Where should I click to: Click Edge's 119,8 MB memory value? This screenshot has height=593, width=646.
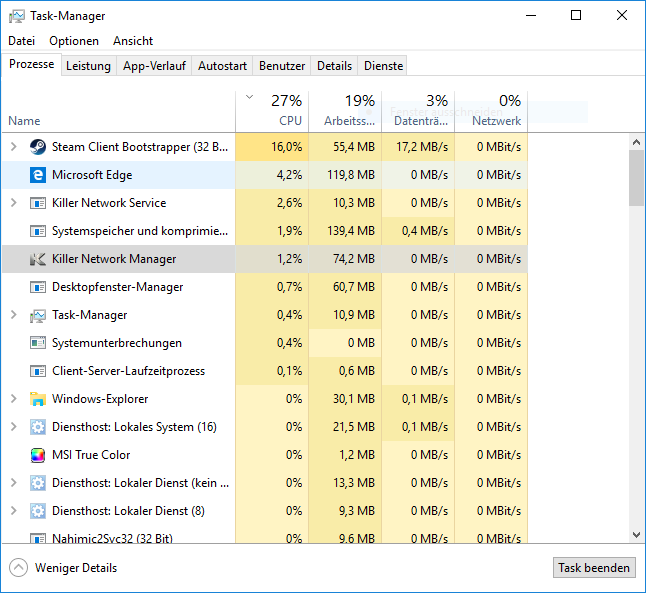coord(351,175)
